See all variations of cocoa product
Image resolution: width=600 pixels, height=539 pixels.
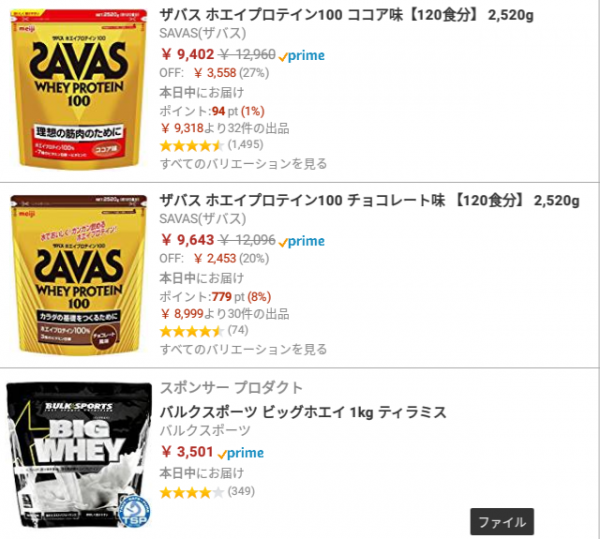tap(243, 164)
